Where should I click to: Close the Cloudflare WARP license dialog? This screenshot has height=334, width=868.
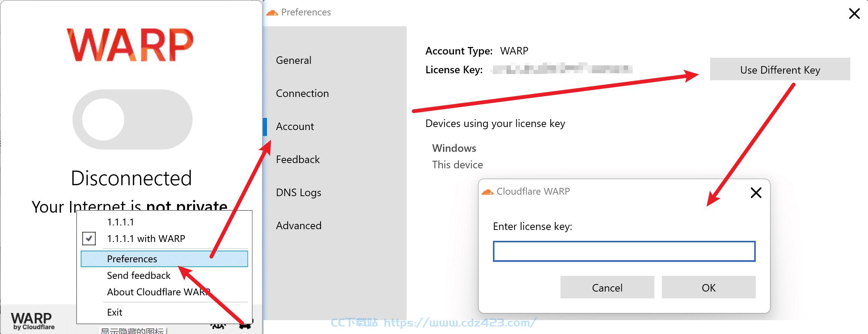756,193
